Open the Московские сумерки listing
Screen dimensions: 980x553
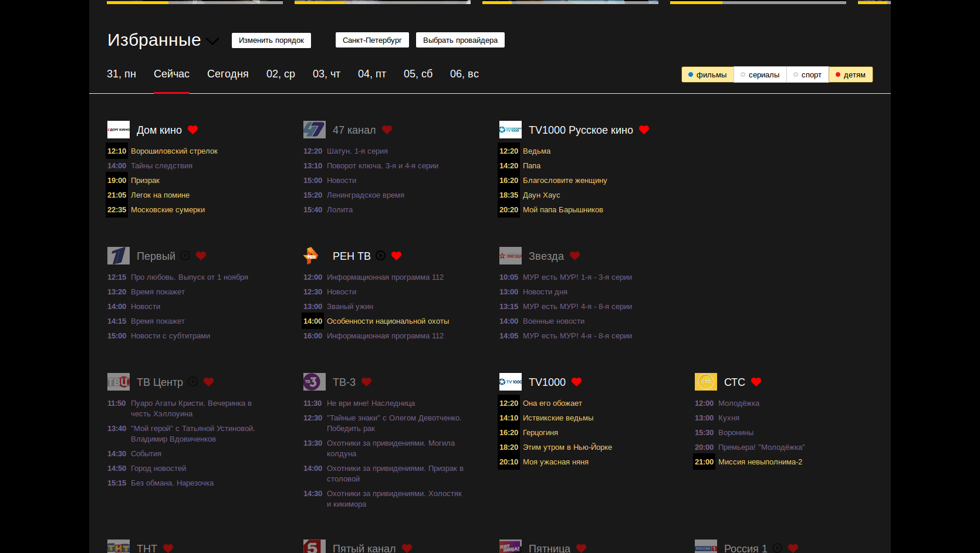tap(168, 210)
